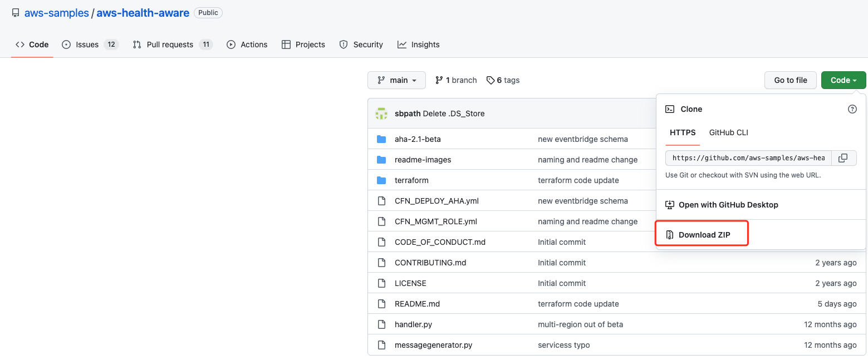Screen dimensions: 868x360
Task: Click the tags icon showing 6 tags
Action: tap(490, 80)
